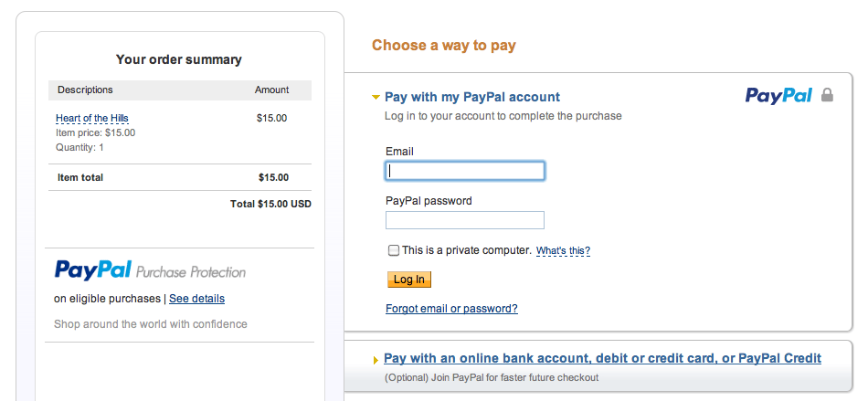Check the This is a private computer box
Viewport: 868px width, 401px height.
(x=393, y=250)
